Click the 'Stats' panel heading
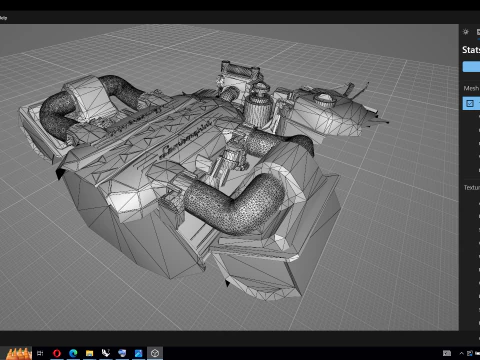The image size is (480, 360). tap(471, 50)
